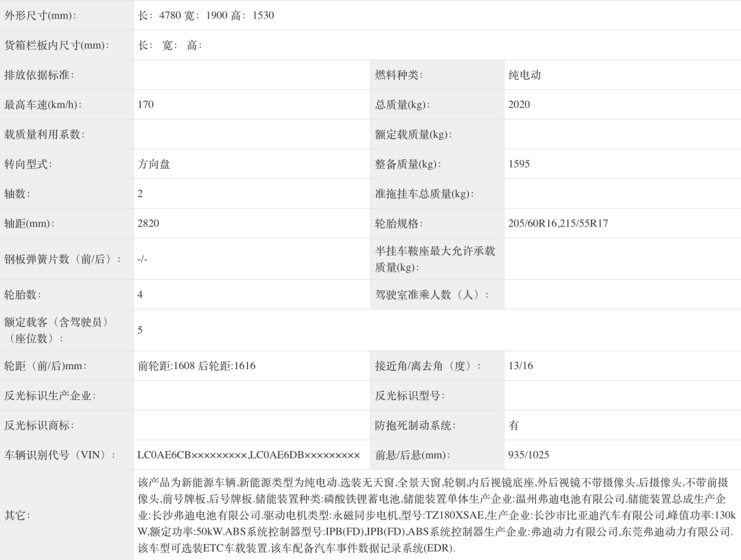Screen dimensions: 741x560
Task: Click the 其它 row label
Action: [x=19, y=515]
